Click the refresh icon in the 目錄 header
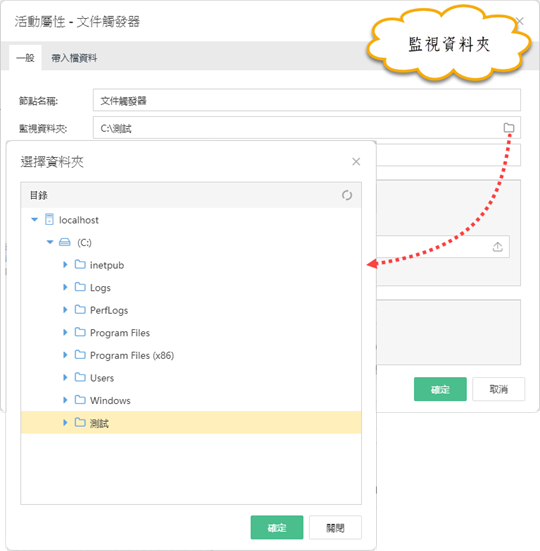Viewport: 540px width, 551px height. [347, 195]
